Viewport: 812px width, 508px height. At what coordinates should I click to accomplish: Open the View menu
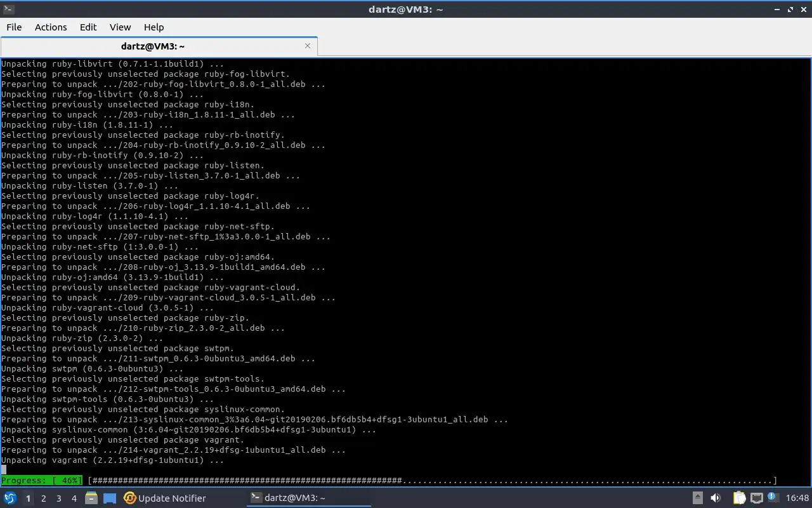[x=120, y=27]
